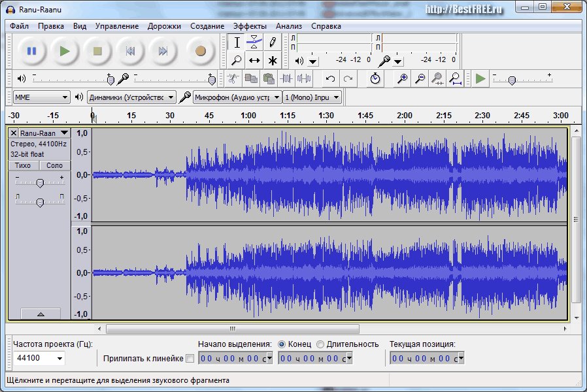The width and height of the screenshot is (587, 392).
Task: Skip to end of the track
Action: (x=163, y=51)
